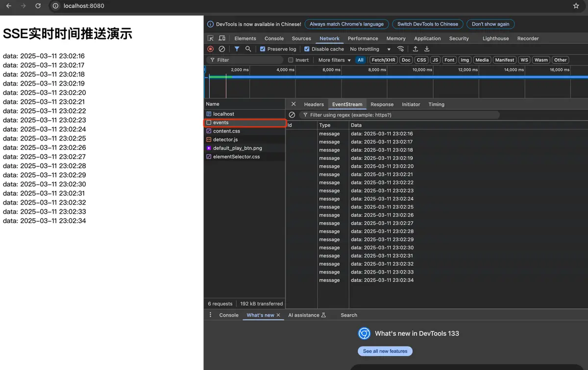
Task: Click the Switch DevTools to Chinese button
Action: point(427,23)
